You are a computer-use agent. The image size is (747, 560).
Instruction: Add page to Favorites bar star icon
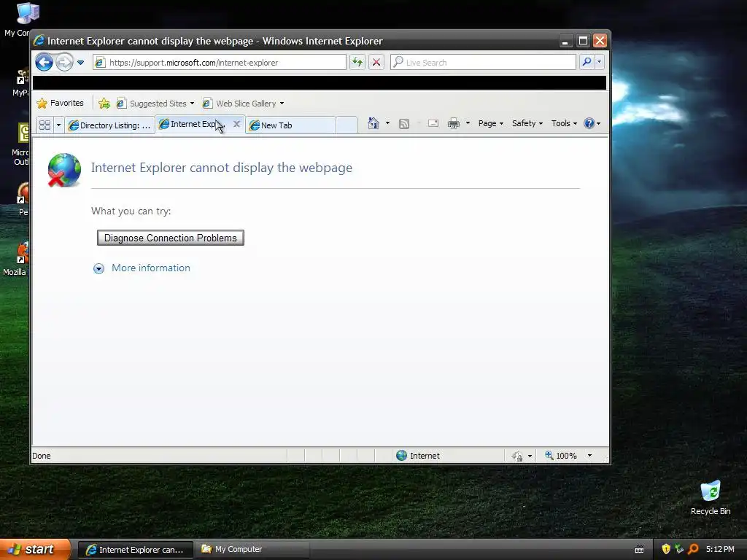point(104,104)
